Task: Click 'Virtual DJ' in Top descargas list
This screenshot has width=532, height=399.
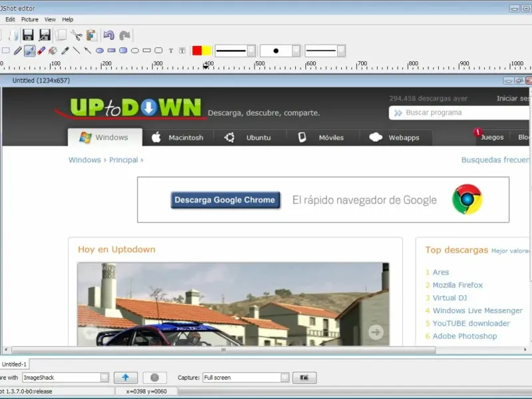Action: (450, 298)
